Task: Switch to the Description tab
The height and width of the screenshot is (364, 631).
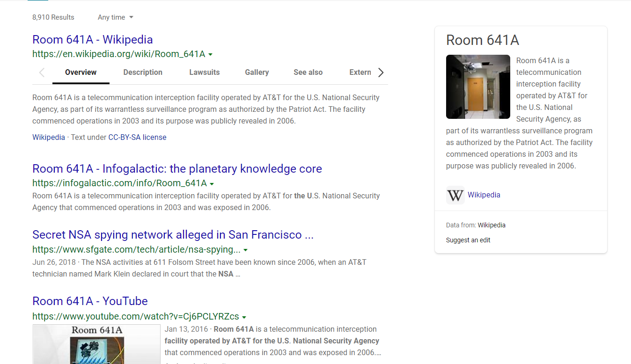Action: click(143, 72)
